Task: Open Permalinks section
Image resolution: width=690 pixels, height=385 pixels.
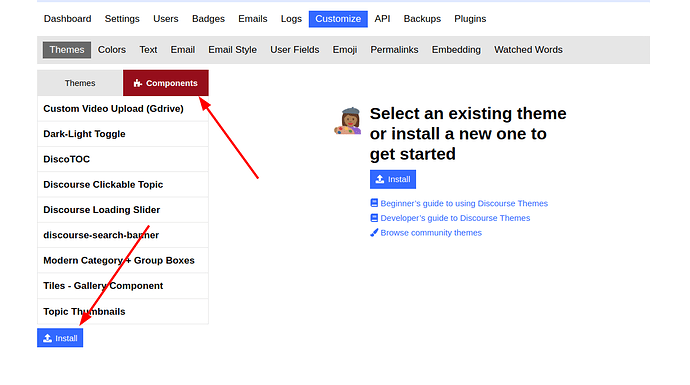Action: [x=394, y=50]
